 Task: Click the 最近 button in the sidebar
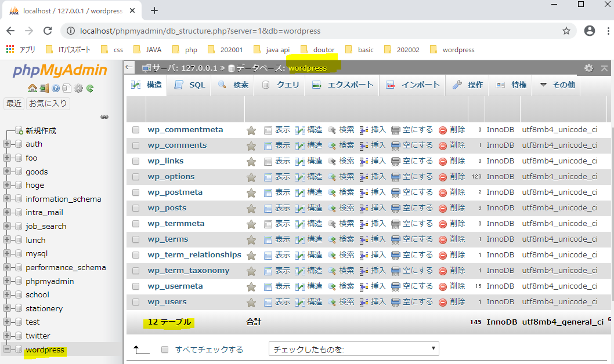coord(14,104)
